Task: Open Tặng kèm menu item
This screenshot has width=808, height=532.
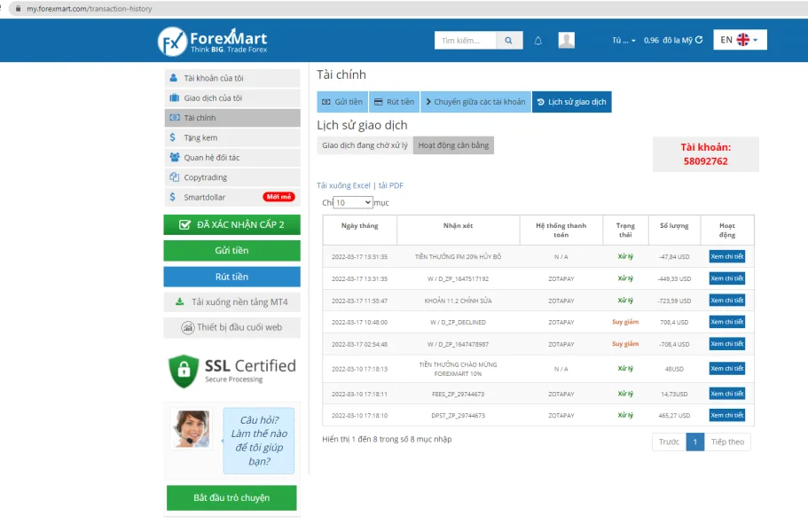Action: coord(232,137)
